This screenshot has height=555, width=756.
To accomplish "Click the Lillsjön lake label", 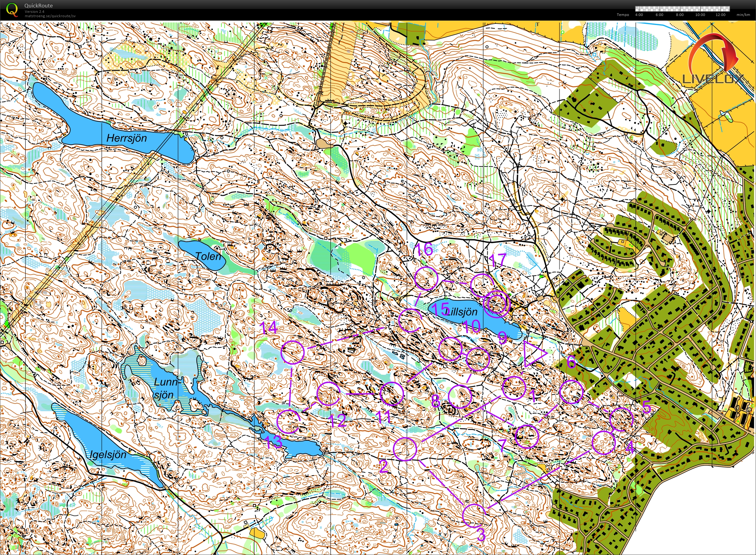I will [x=462, y=312].
